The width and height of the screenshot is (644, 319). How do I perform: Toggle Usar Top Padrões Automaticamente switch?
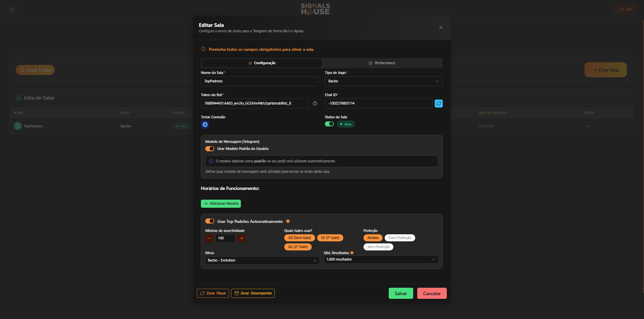tap(210, 221)
